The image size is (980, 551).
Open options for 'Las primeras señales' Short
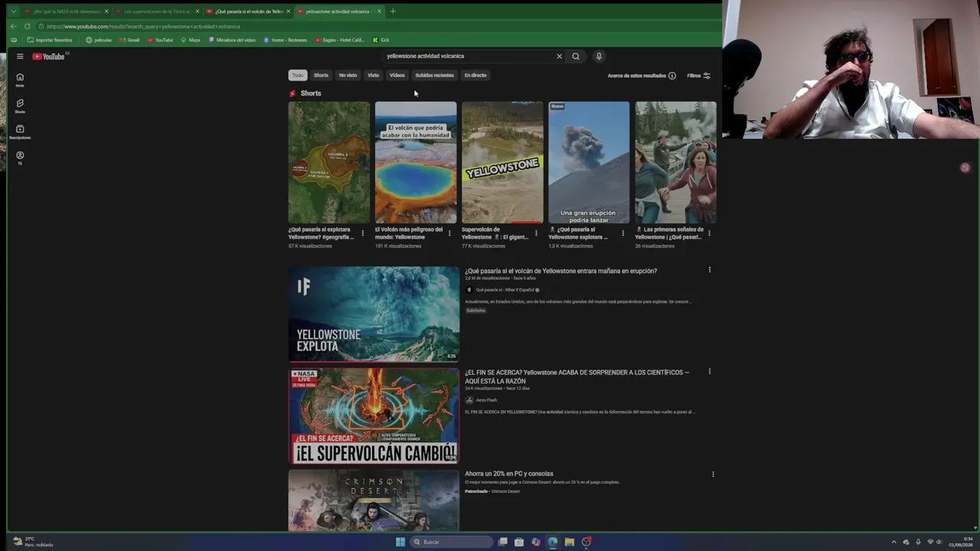click(x=709, y=233)
